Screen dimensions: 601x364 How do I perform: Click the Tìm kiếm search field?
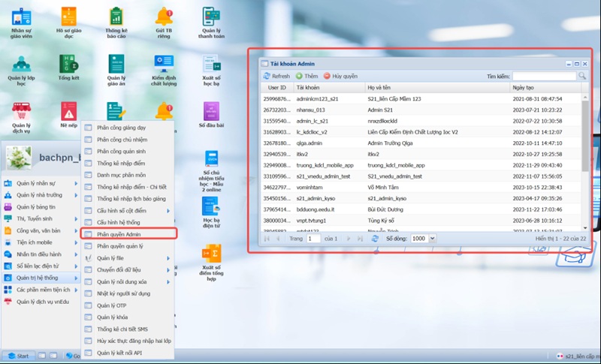[544, 76]
